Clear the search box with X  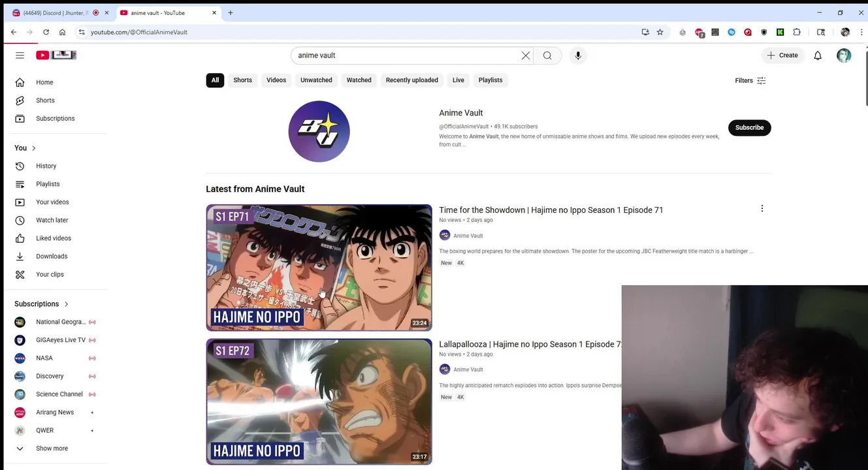(x=526, y=55)
